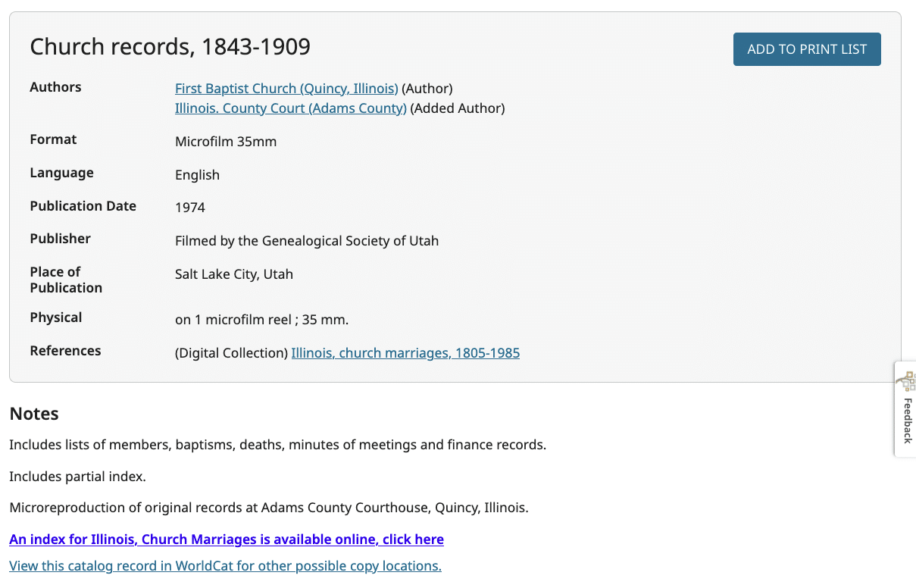The width and height of the screenshot is (916, 588).
Task: Click the Microreproduction of original records note
Action: coord(269,508)
